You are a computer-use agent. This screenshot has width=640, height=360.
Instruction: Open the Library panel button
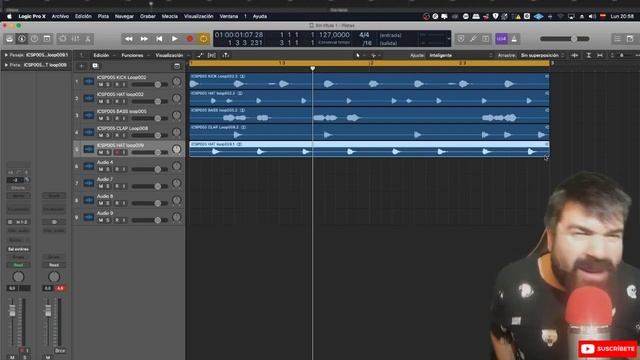pos(9,39)
